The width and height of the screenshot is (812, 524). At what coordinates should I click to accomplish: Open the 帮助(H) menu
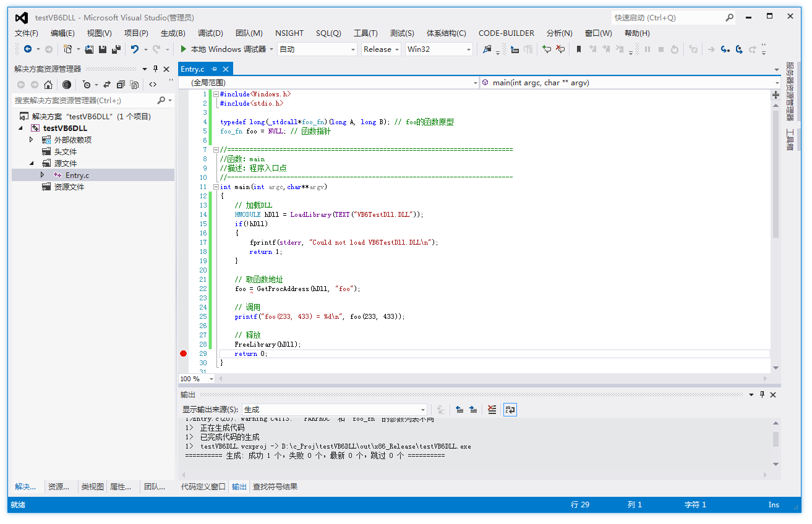pyautogui.click(x=637, y=33)
